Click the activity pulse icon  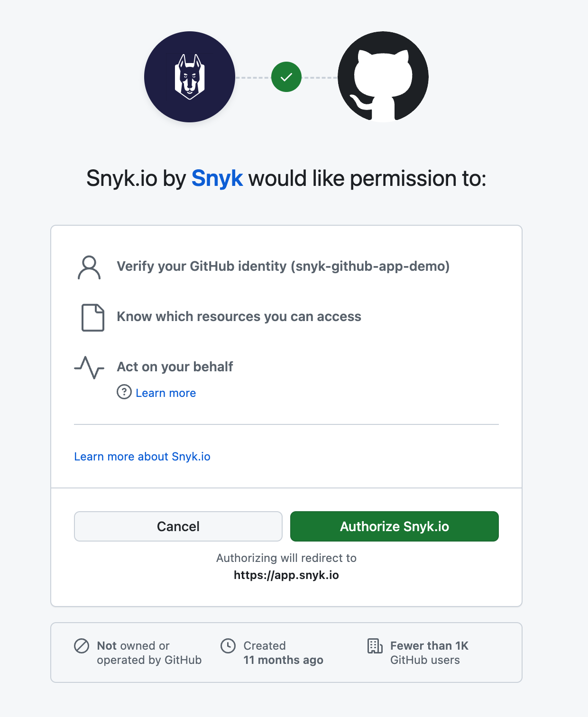[x=89, y=368]
